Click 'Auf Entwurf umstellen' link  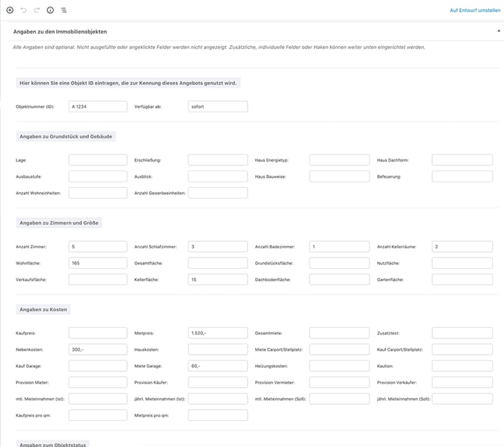point(475,11)
